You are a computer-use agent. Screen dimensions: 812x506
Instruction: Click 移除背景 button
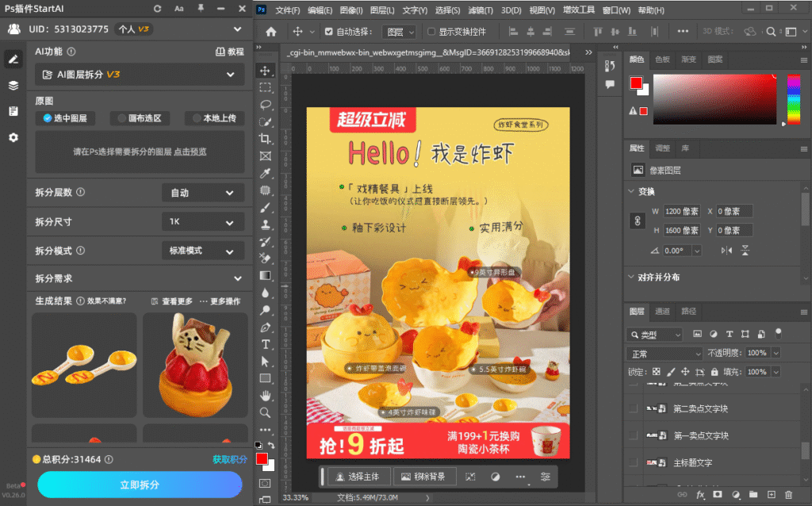point(423,477)
